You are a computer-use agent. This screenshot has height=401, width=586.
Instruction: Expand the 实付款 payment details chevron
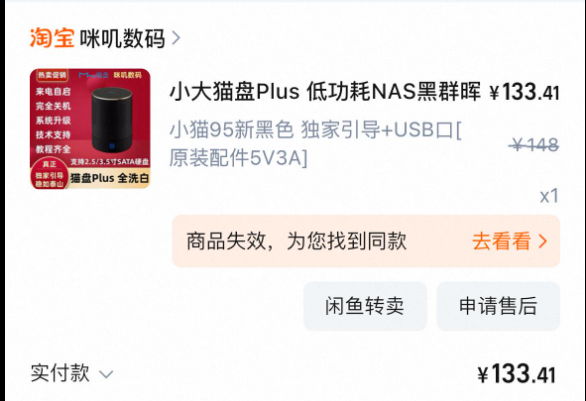[x=106, y=374]
